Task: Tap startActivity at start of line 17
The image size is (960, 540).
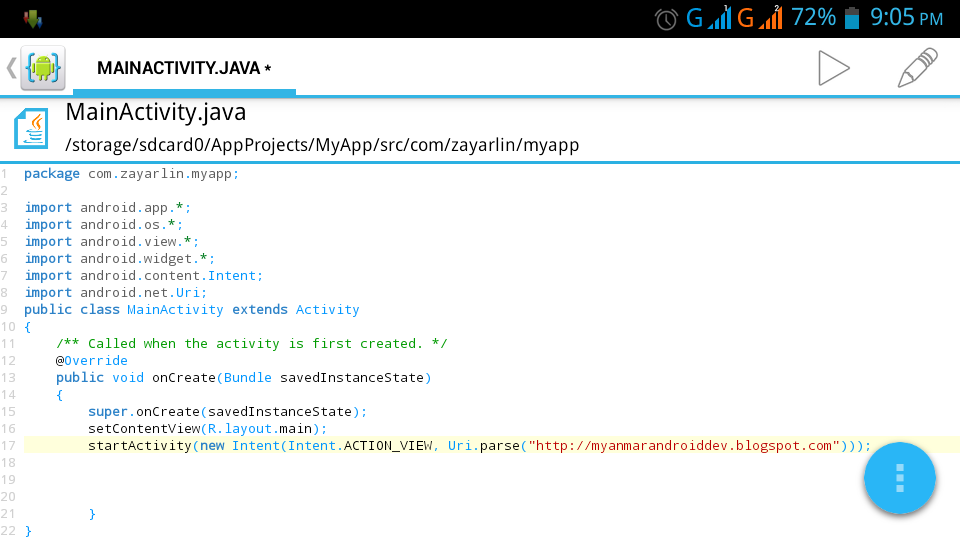Action: (140, 446)
